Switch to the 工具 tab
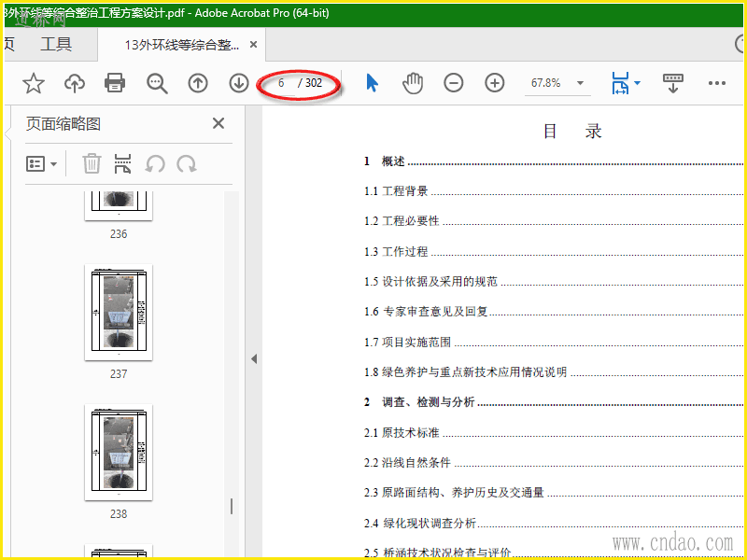Viewport: 747px width, 560px height. pos(56,44)
